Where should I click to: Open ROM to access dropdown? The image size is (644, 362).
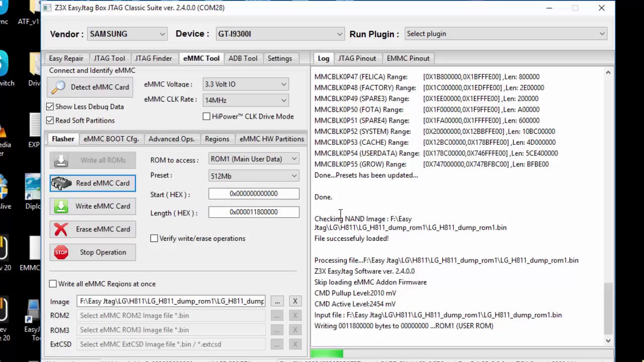click(x=254, y=159)
